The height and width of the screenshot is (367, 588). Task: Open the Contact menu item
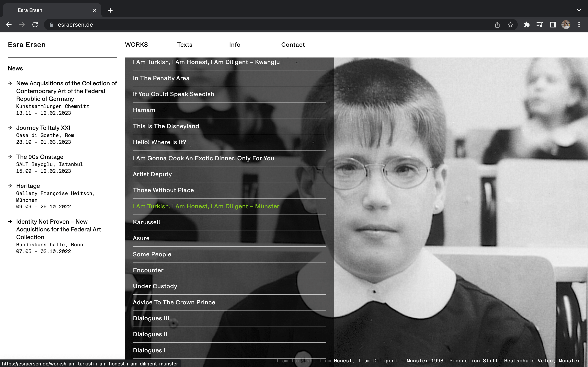pos(293,45)
